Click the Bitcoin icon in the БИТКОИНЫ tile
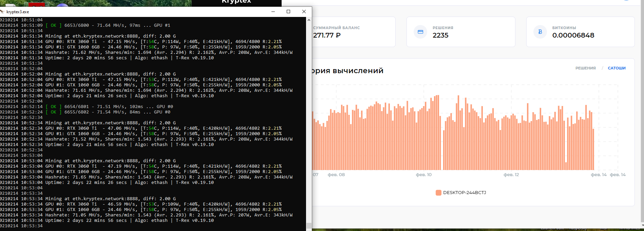The width and height of the screenshot is (644, 231). [540, 32]
